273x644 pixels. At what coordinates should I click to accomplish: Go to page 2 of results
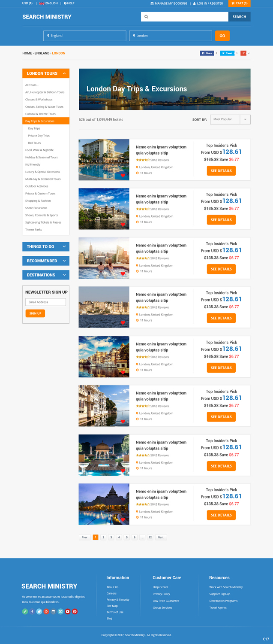tap(103, 537)
